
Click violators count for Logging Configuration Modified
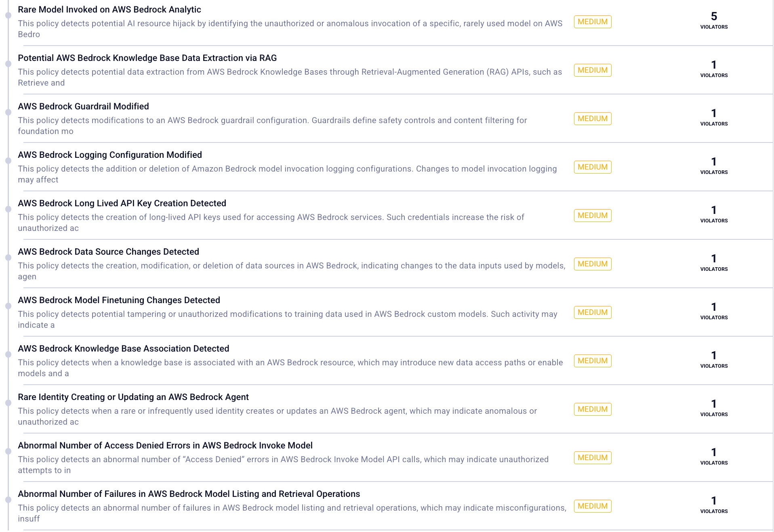click(x=714, y=165)
